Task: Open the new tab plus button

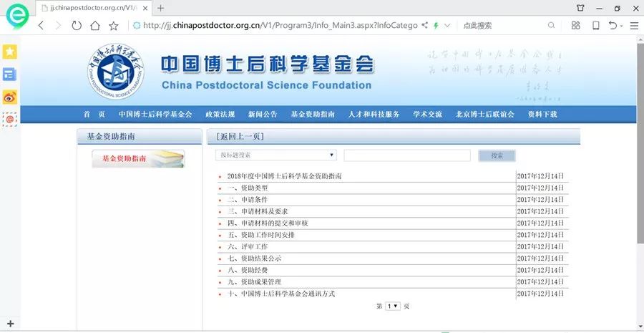Action: tap(160, 8)
